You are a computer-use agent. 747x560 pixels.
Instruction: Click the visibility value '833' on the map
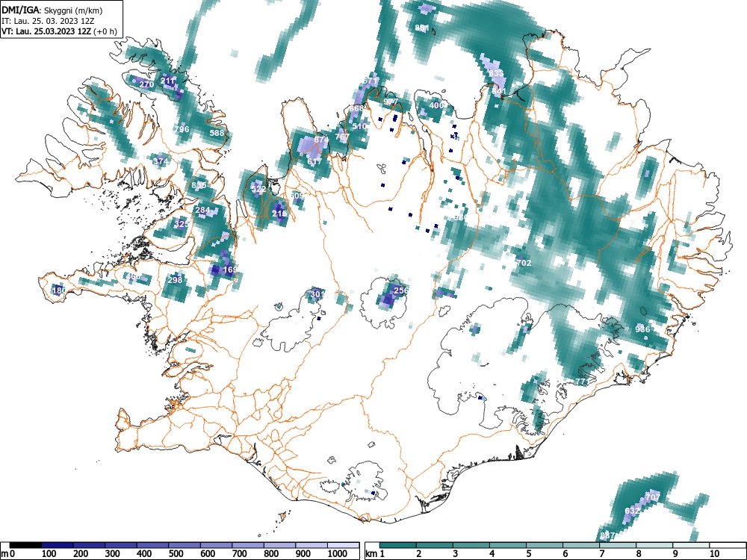(495, 74)
